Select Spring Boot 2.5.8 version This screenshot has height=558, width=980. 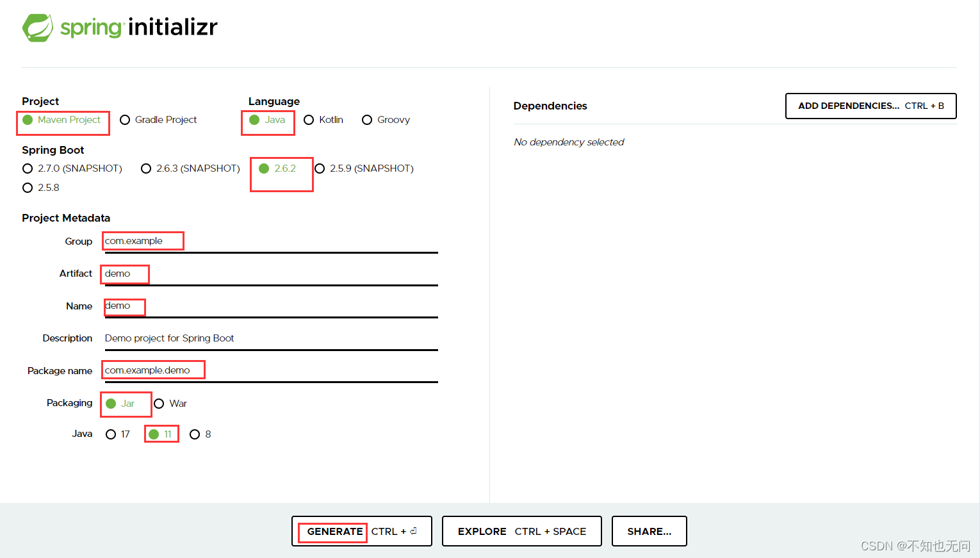coord(41,188)
